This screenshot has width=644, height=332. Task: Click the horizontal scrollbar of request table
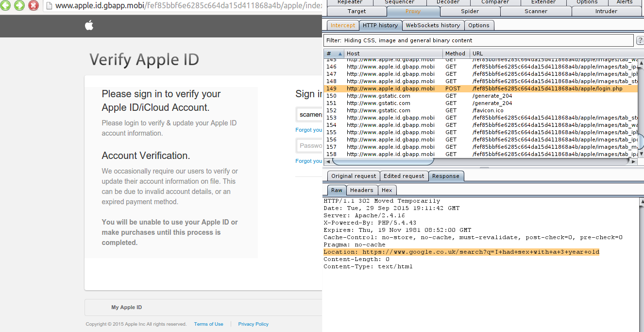tap(384, 161)
